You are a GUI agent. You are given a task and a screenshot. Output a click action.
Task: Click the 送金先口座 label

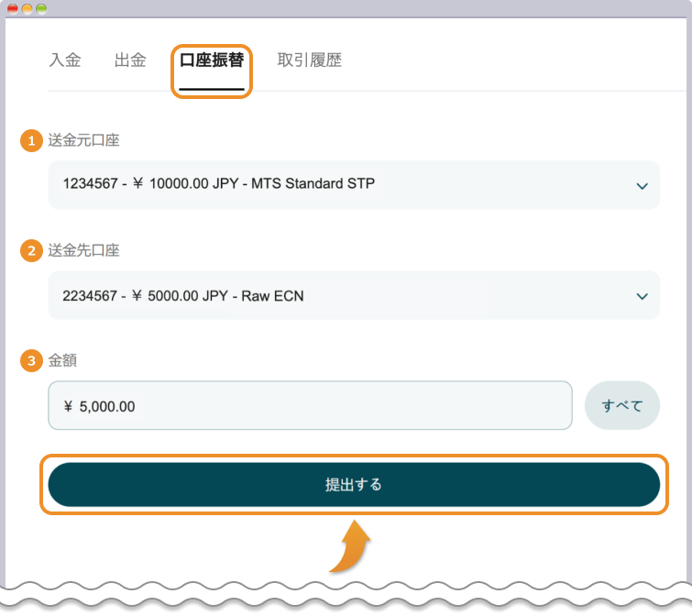point(83,250)
